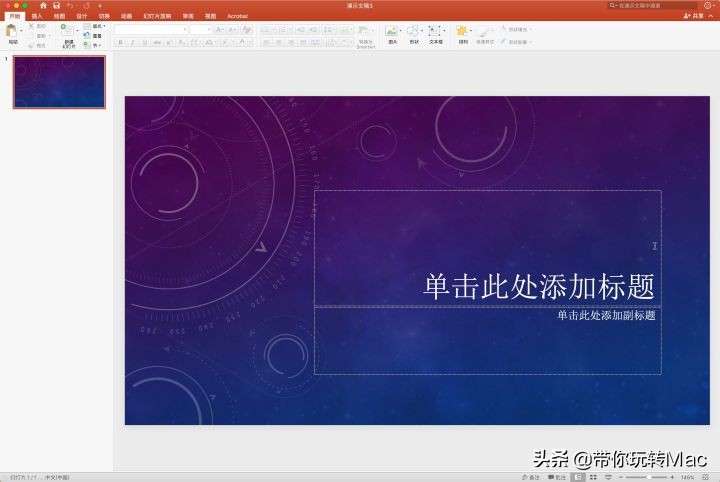Click the 共享 (Share) button
Image resolution: width=720 pixels, height=482 pixels.
693,16
